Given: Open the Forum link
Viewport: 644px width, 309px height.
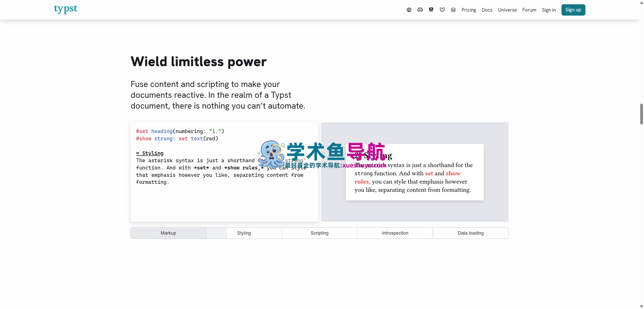Looking at the screenshot, I should pyautogui.click(x=529, y=10).
